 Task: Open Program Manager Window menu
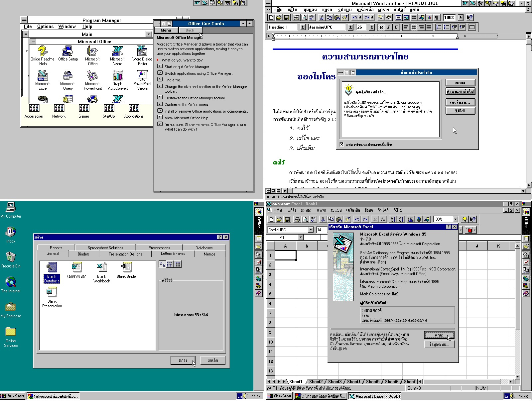(x=67, y=27)
